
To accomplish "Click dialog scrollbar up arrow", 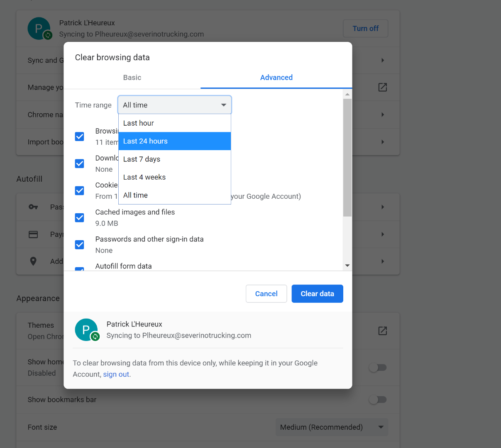I will click(x=347, y=95).
